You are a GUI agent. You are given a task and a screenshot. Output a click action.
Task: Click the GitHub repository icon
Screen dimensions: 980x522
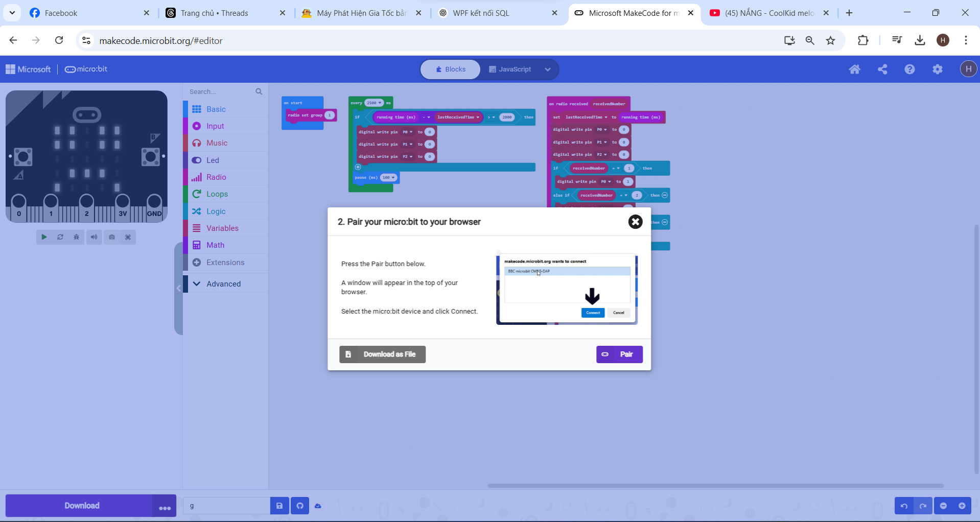(300, 506)
